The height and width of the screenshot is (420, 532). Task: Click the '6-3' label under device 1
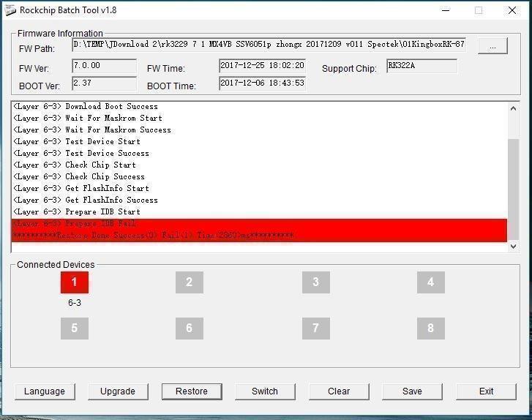pos(75,303)
